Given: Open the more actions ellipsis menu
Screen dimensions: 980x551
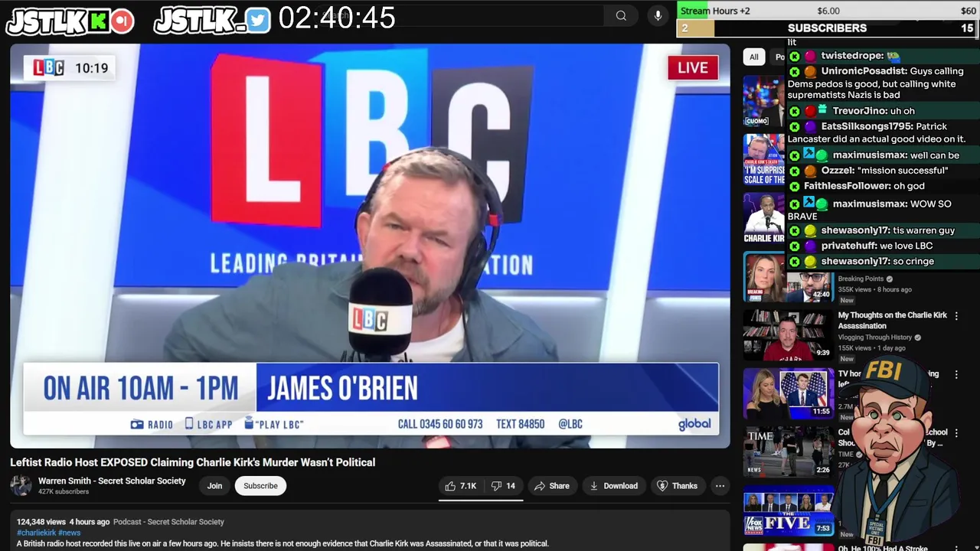Looking at the screenshot, I should tap(720, 486).
